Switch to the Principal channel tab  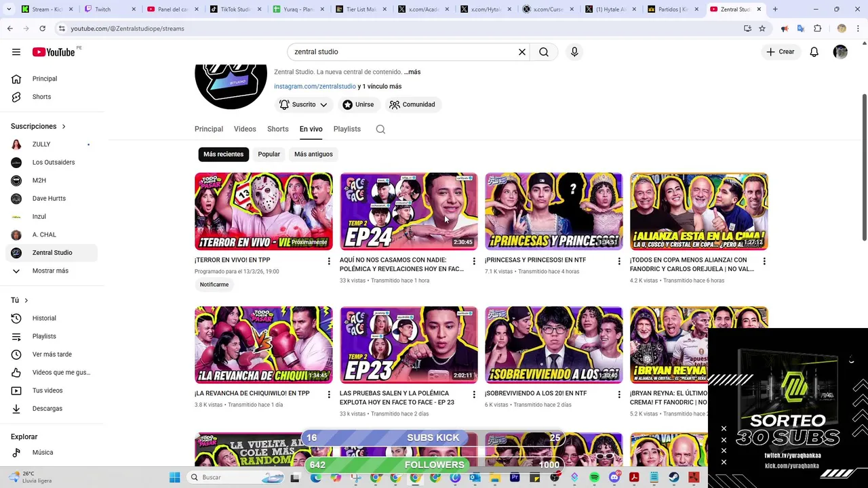209,129
